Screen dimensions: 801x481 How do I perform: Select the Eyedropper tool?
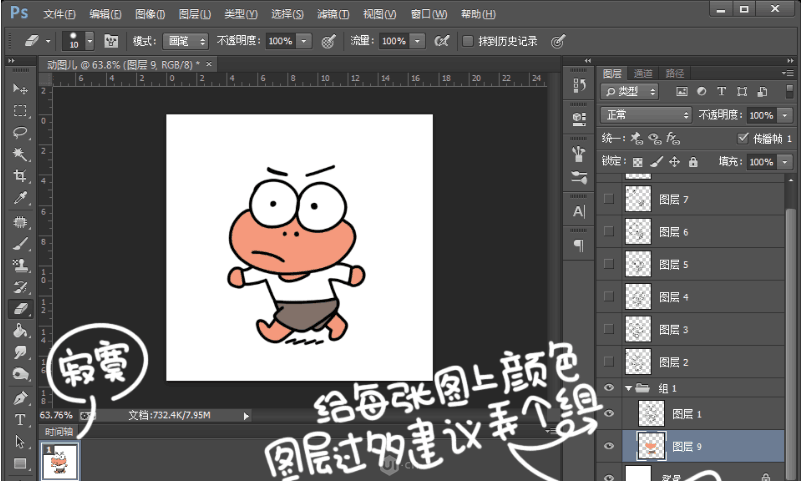(x=20, y=198)
